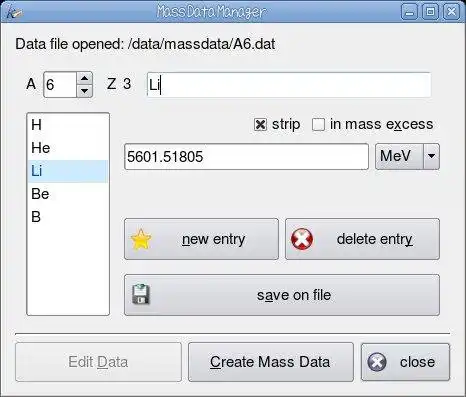
Task: Click the close button label
Action: (417, 362)
